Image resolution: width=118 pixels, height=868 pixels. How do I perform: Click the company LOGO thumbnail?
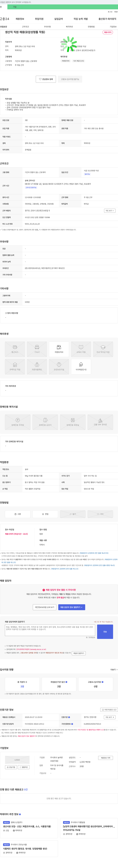point(17,760)
